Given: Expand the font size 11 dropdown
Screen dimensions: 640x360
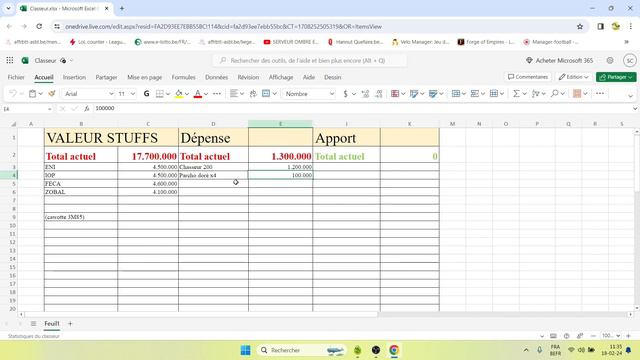Looking at the screenshot, I should click(x=133, y=94).
